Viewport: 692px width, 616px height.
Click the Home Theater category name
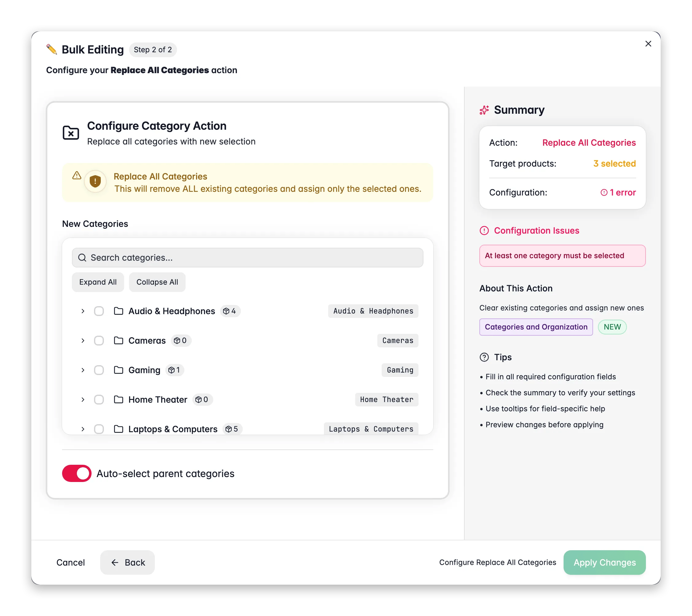coord(158,399)
